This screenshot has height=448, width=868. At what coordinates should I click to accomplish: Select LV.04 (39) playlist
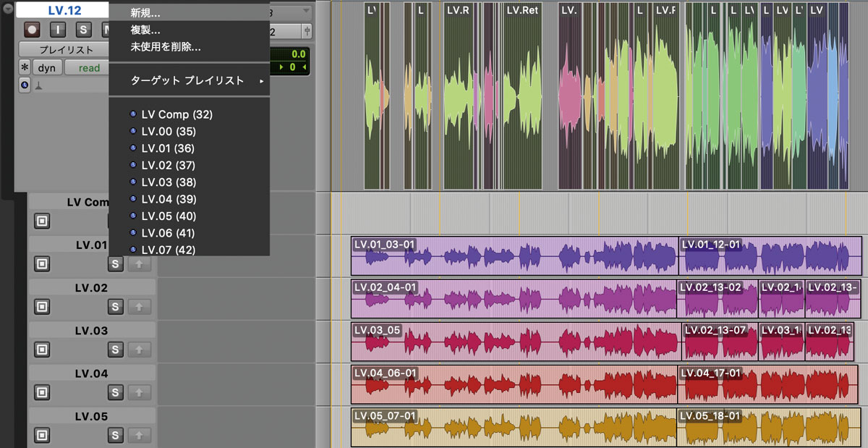coord(189,199)
